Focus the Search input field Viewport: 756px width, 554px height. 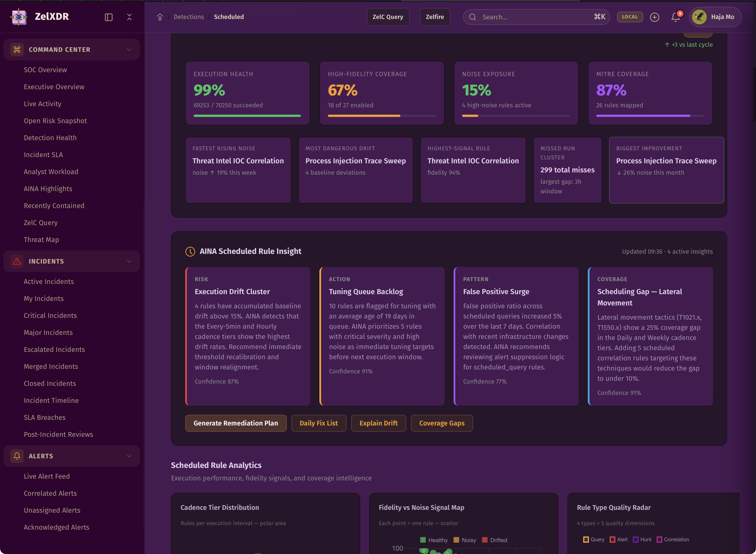click(x=536, y=17)
